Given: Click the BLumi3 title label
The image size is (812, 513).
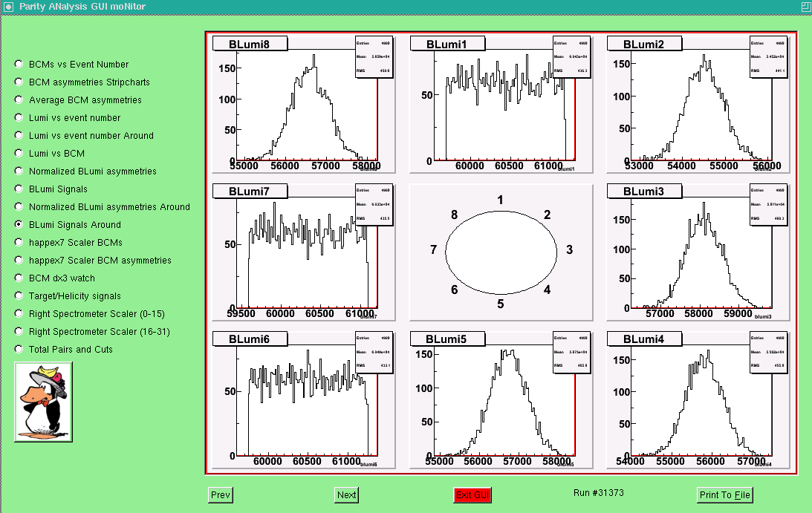Looking at the screenshot, I should click(x=644, y=191).
